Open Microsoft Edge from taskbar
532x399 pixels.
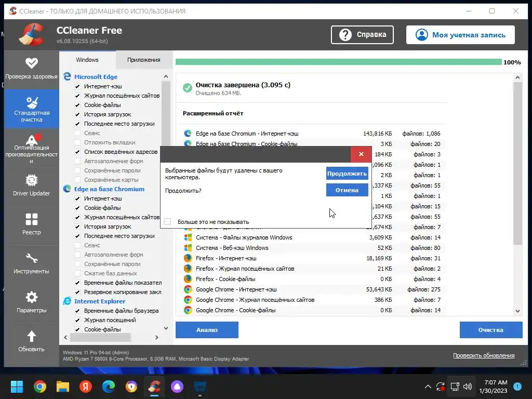coord(109,387)
